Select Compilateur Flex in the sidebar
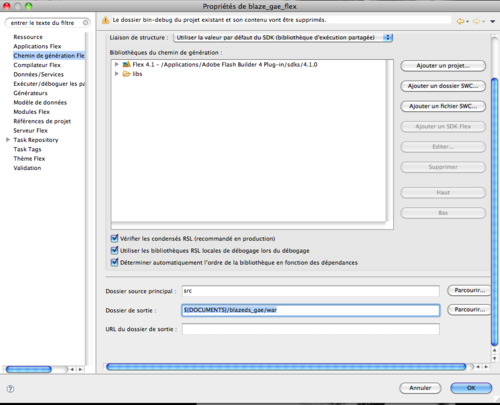 (37, 65)
